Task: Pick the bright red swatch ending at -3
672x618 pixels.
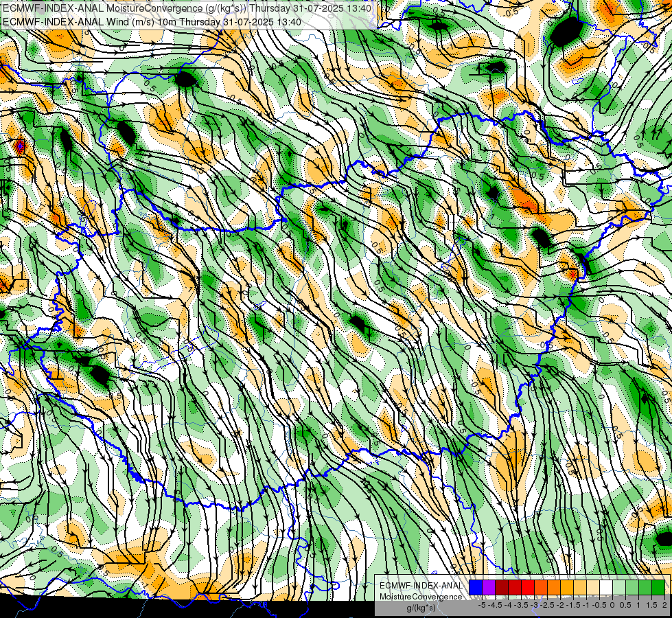Action: click(528, 587)
